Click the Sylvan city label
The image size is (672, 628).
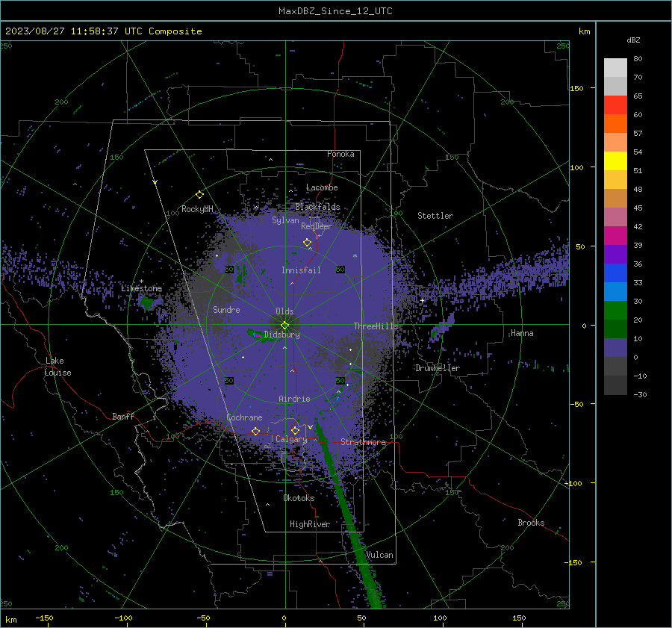(285, 220)
